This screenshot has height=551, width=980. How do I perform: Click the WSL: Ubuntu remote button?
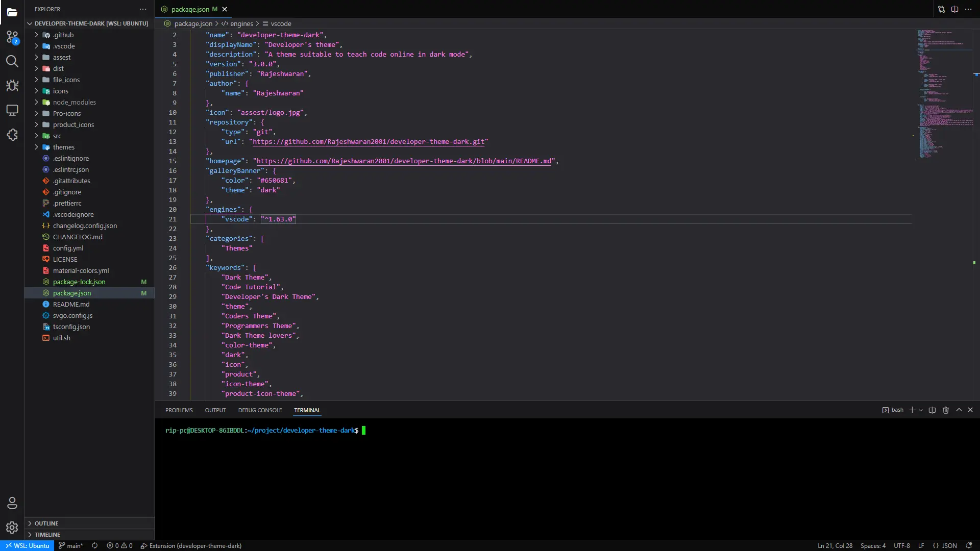[x=28, y=545]
